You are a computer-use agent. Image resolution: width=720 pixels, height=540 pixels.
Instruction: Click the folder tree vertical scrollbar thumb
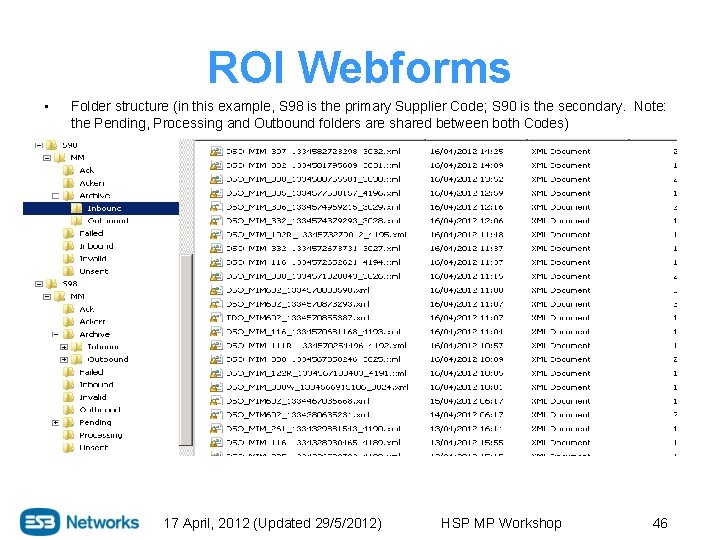pyautogui.click(x=186, y=349)
